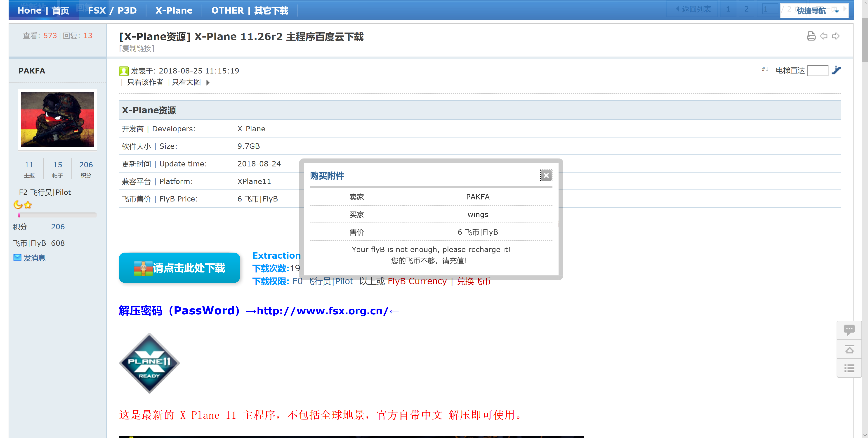Open the OTHER | 其它下载 menu

coord(250,10)
